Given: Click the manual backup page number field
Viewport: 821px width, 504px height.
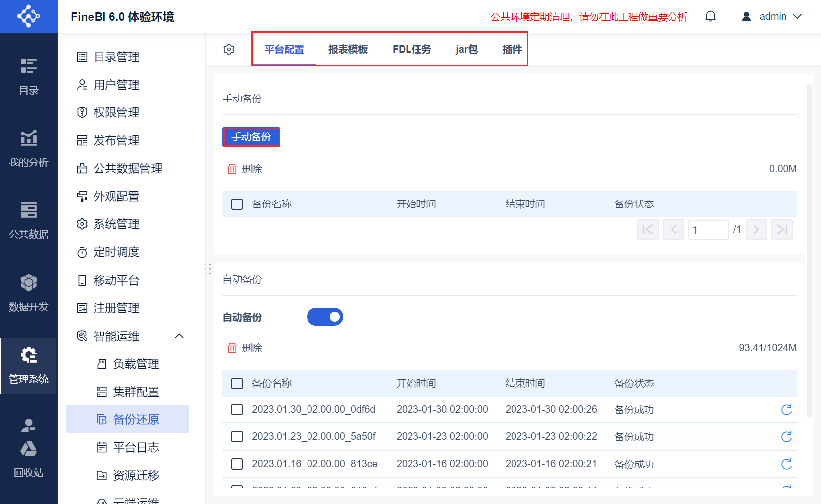Looking at the screenshot, I should pyautogui.click(x=709, y=230).
